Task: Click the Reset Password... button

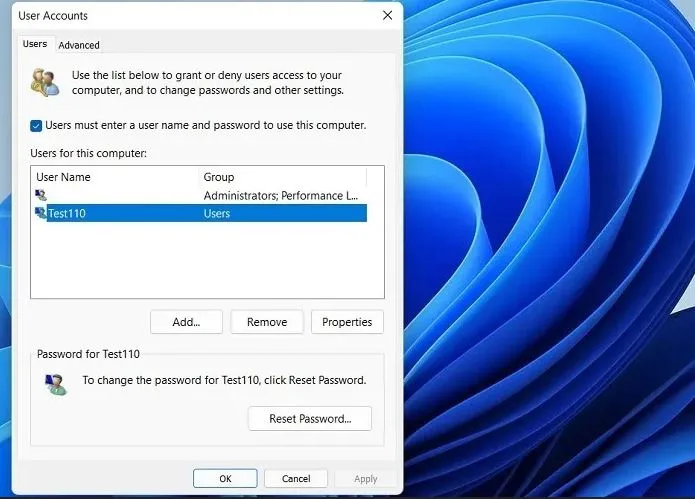Action: pyautogui.click(x=310, y=419)
